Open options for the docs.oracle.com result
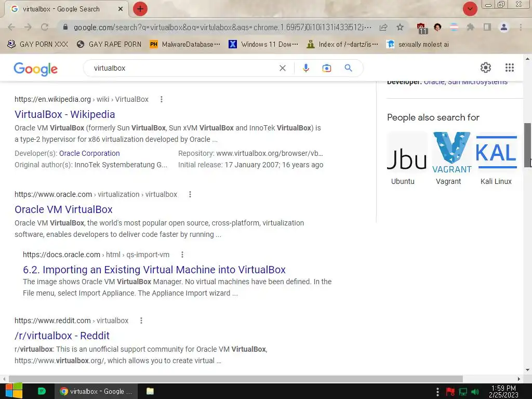This screenshot has width=532, height=399. click(x=182, y=255)
